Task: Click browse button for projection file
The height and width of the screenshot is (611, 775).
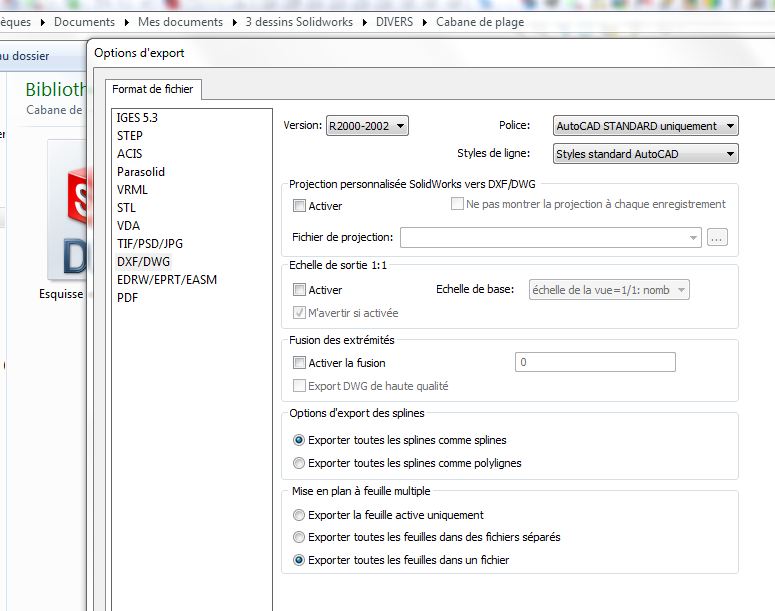Action: click(717, 238)
